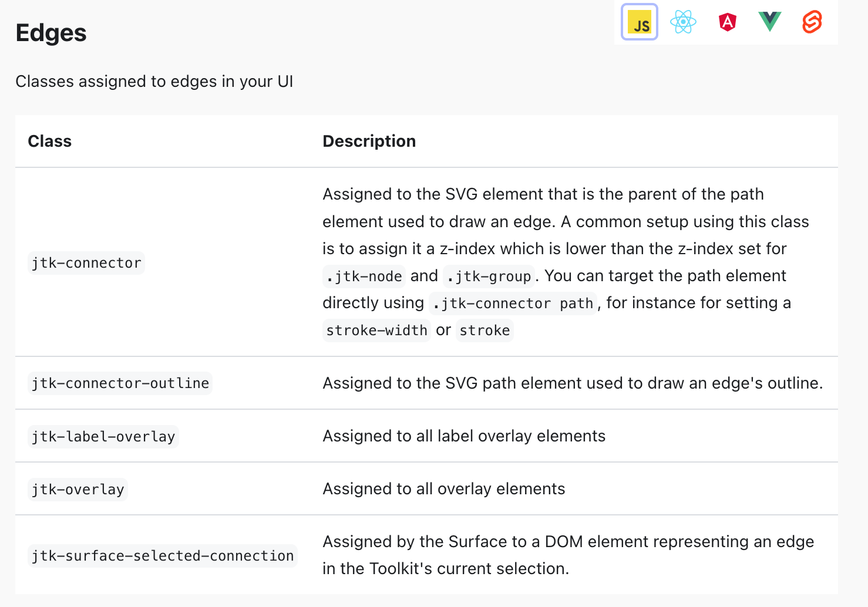Select the jtk-connector class chip
The width and height of the screenshot is (868, 607).
pos(86,263)
